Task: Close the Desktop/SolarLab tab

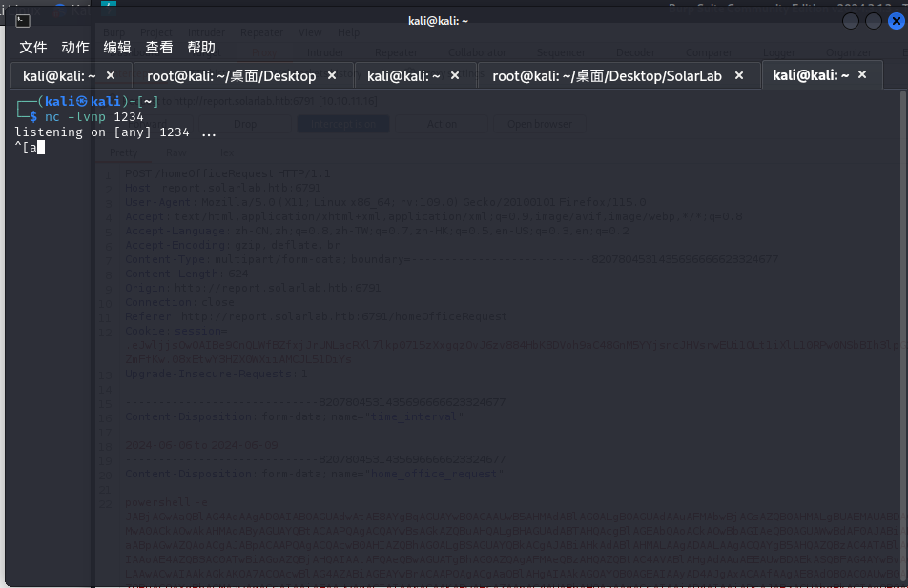Action: click(x=739, y=75)
